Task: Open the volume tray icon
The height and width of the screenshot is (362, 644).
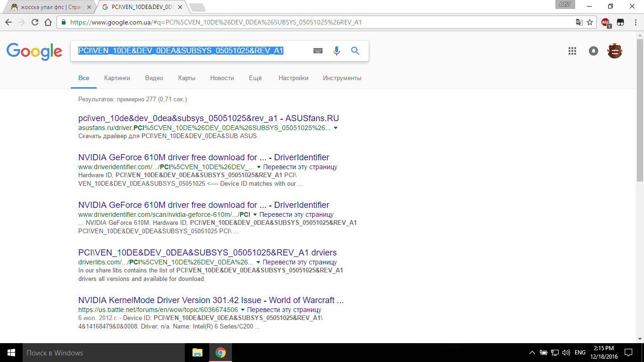Action: click(x=566, y=353)
